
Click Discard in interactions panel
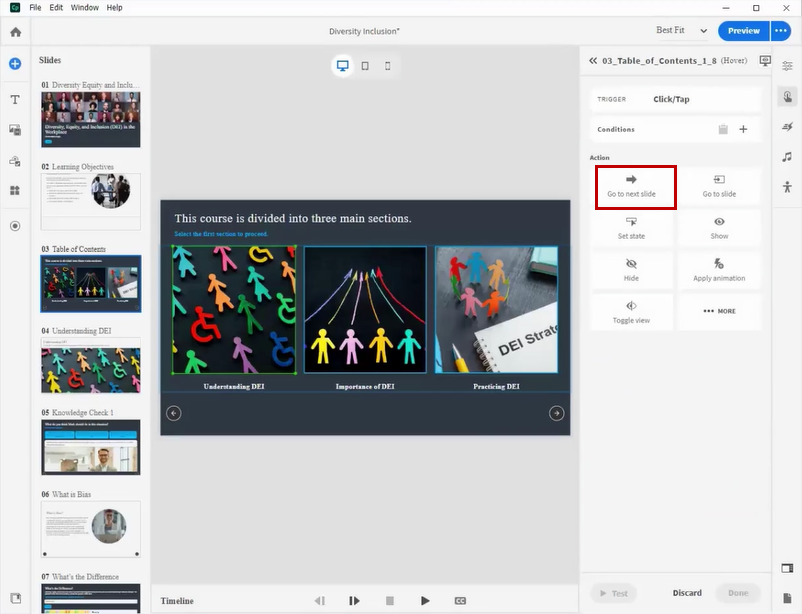[687, 593]
